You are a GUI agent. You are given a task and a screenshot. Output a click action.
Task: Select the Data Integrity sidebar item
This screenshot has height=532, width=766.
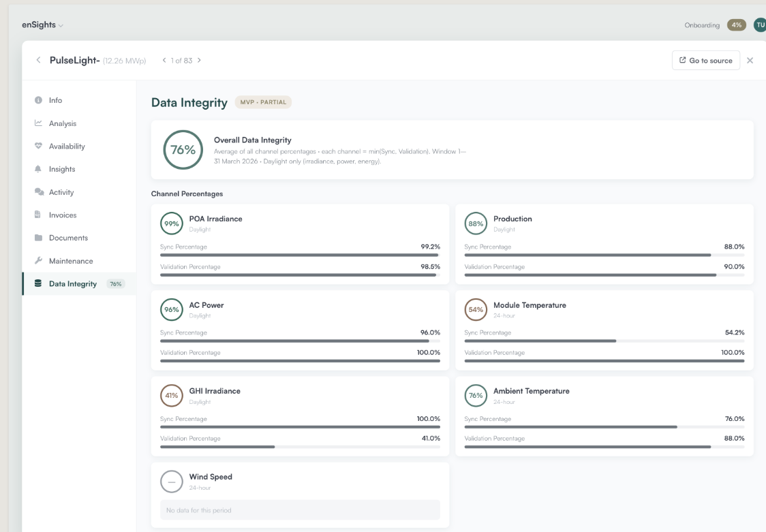click(x=79, y=283)
